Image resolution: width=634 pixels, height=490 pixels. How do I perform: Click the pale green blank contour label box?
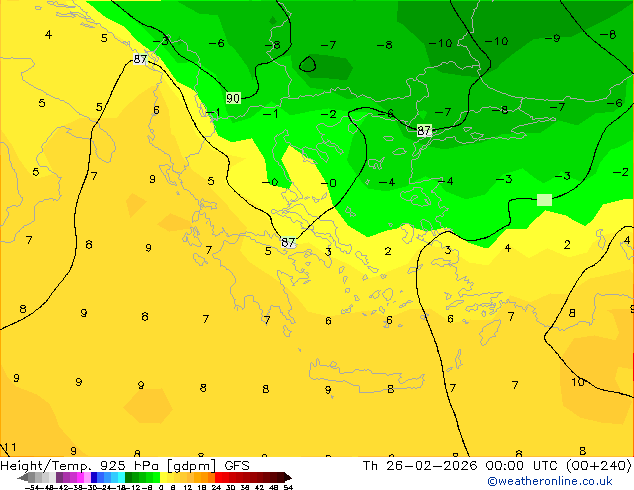click(544, 200)
